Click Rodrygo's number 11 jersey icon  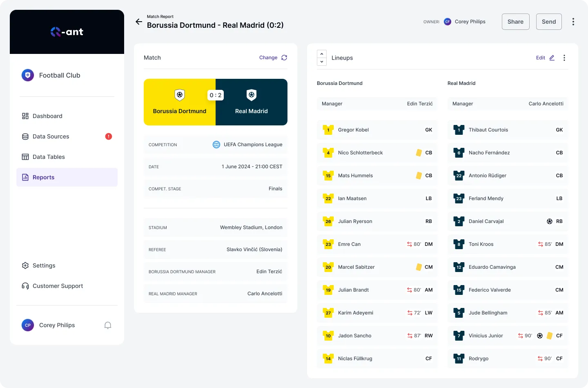[459, 359]
